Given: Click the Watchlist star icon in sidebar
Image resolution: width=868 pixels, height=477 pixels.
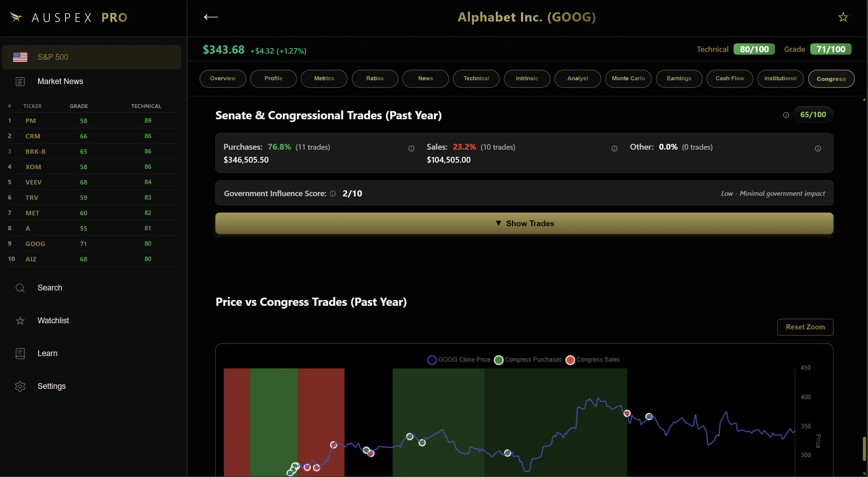Looking at the screenshot, I should click(x=20, y=321).
